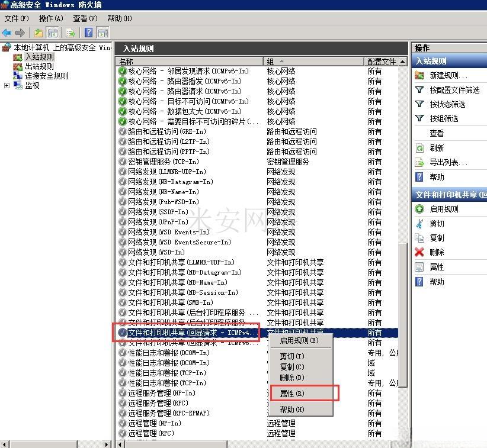Screen dimensions: 487x448
Task: Click 刷新 in actions pane
Action: click(437, 148)
